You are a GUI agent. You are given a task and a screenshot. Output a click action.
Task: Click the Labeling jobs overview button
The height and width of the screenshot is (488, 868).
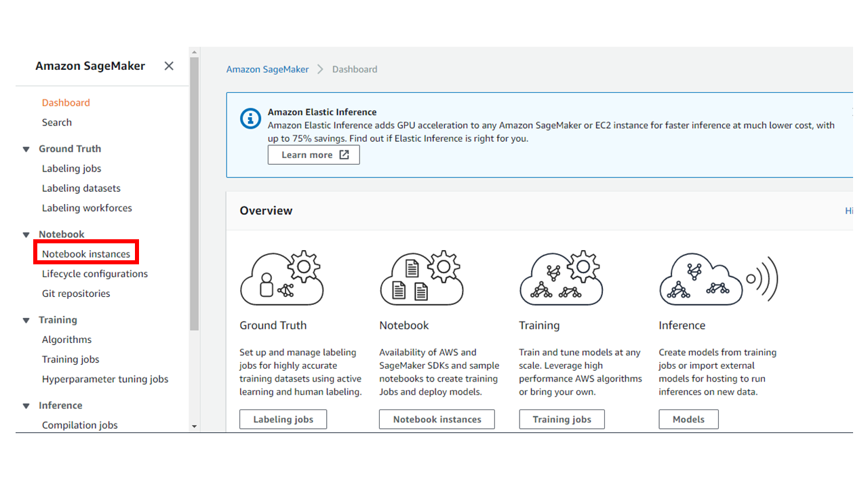tap(283, 420)
